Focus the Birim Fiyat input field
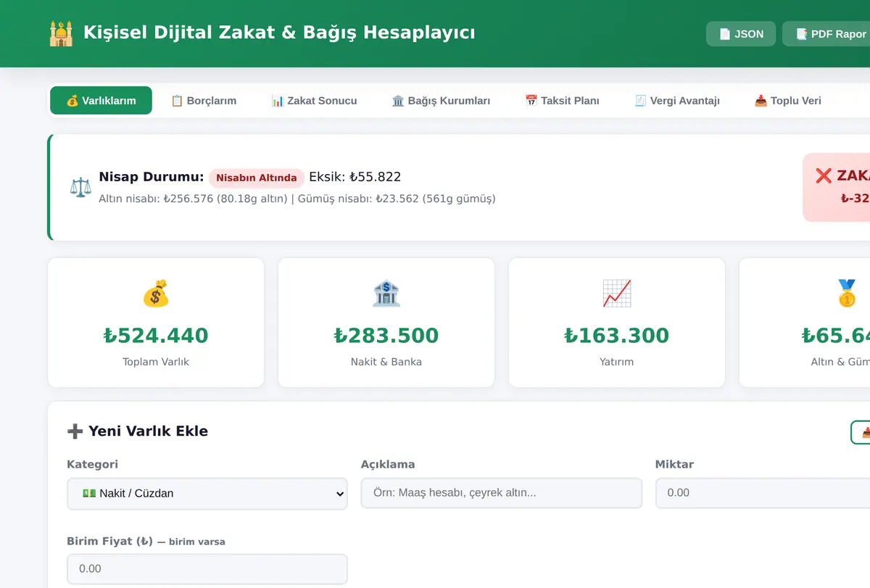Image resolution: width=870 pixels, height=588 pixels. pos(207,569)
